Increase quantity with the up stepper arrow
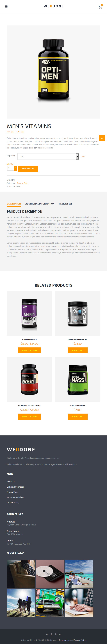This screenshot has width=107, height=644. point(16,167)
